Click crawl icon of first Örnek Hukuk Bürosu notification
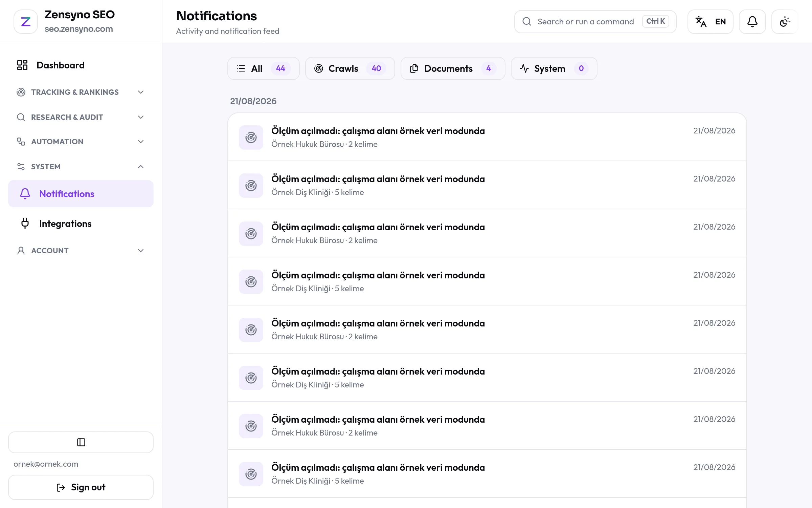 click(251, 137)
